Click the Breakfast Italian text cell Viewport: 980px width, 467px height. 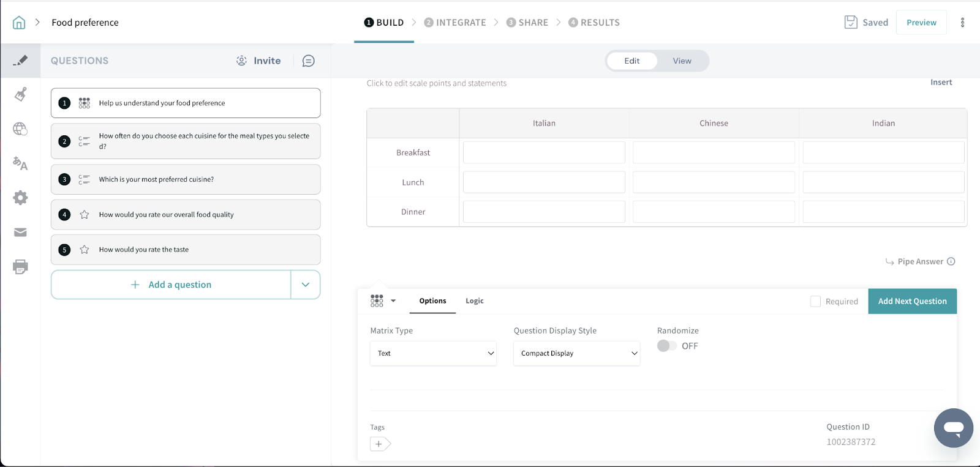click(544, 152)
